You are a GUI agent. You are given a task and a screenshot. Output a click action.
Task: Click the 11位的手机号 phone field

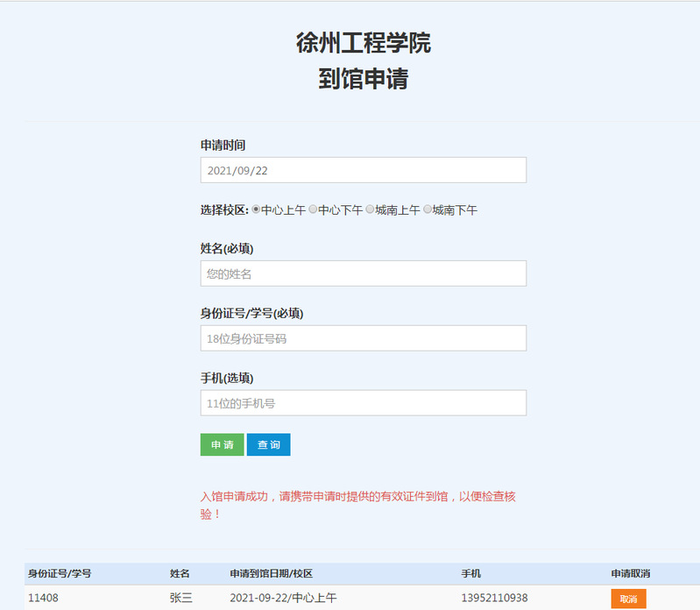click(x=363, y=403)
